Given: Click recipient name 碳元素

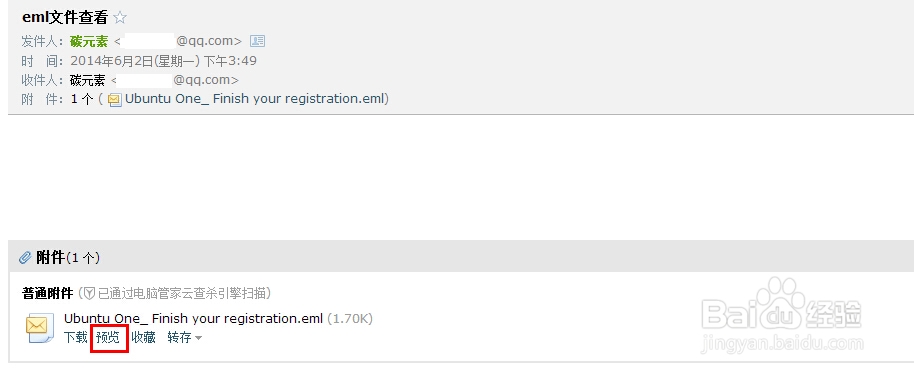Looking at the screenshot, I should pyautogui.click(x=87, y=80).
